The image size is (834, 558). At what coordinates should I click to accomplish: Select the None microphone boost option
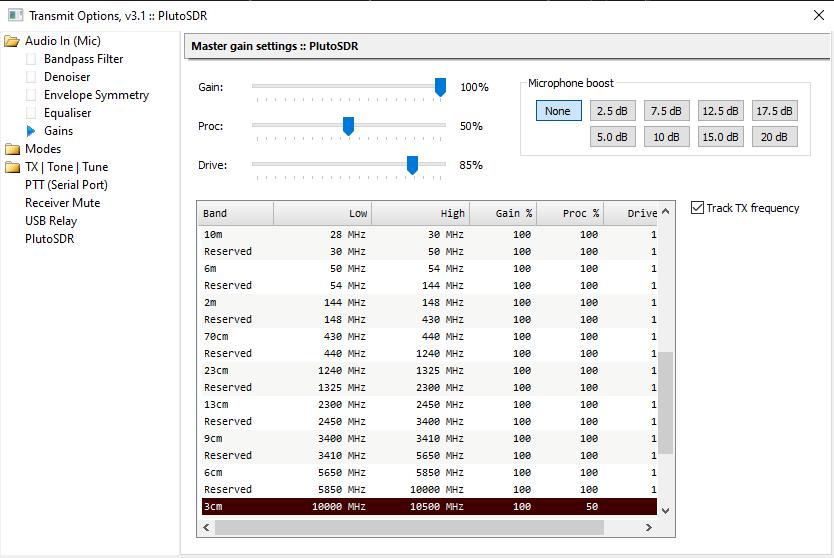coord(558,111)
